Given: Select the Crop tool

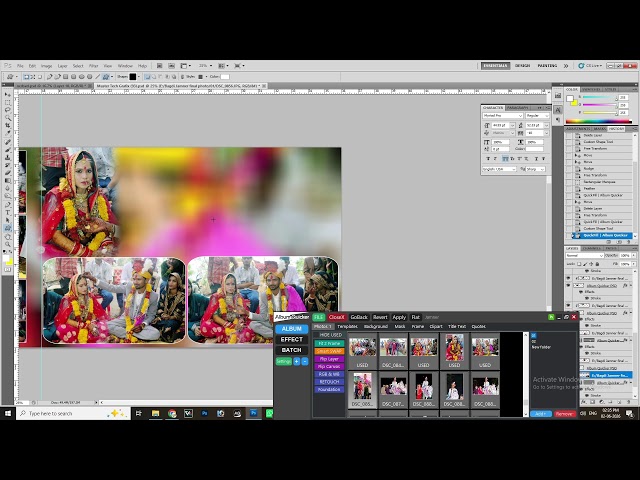Looking at the screenshot, I should pos(8,125).
